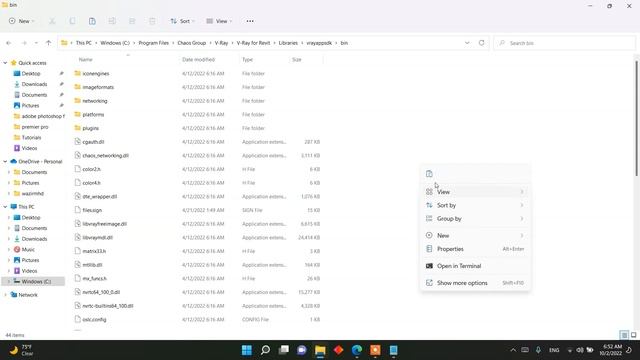640x360 pixels.
Task: Open Group by submenu
Action: coord(475,219)
